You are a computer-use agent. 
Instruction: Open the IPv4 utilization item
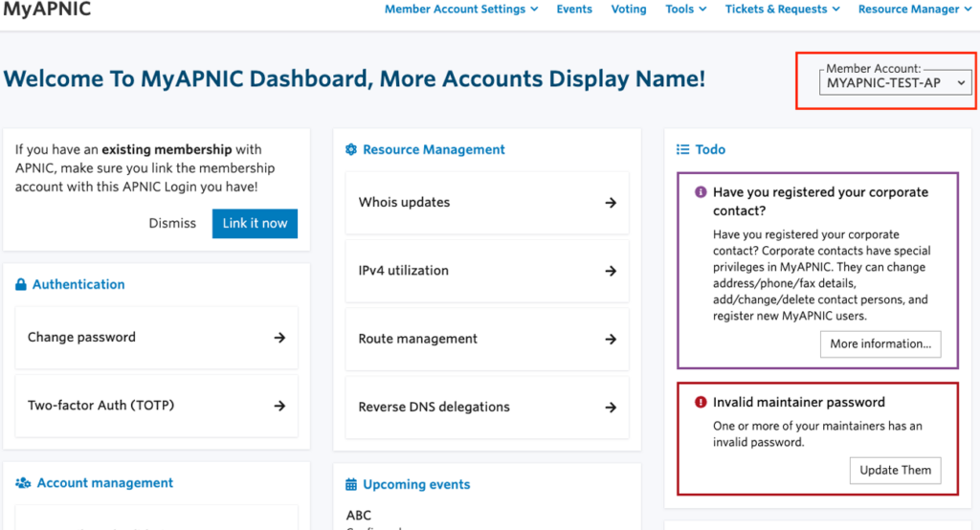487,271
